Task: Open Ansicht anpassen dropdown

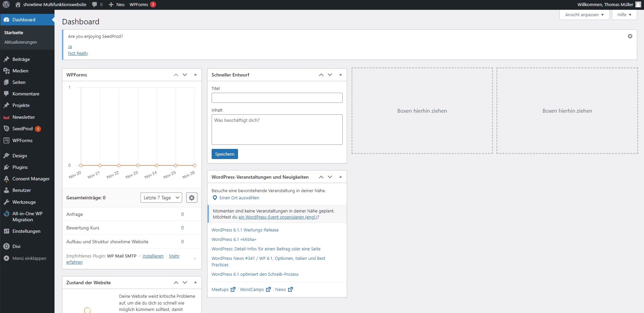Action: 584,15
